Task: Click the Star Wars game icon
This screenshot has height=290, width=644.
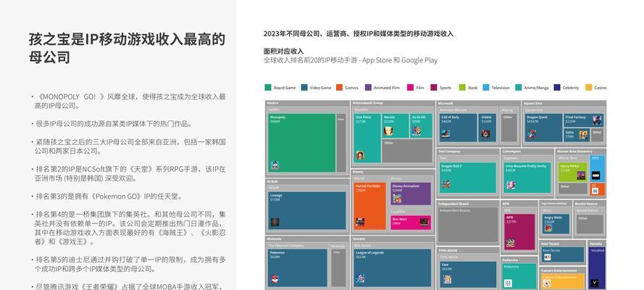Action: click(x=425, y=223)
